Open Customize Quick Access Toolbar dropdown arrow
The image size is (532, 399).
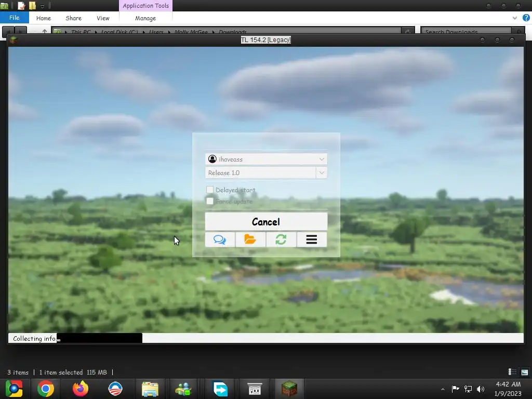(42, 6)
